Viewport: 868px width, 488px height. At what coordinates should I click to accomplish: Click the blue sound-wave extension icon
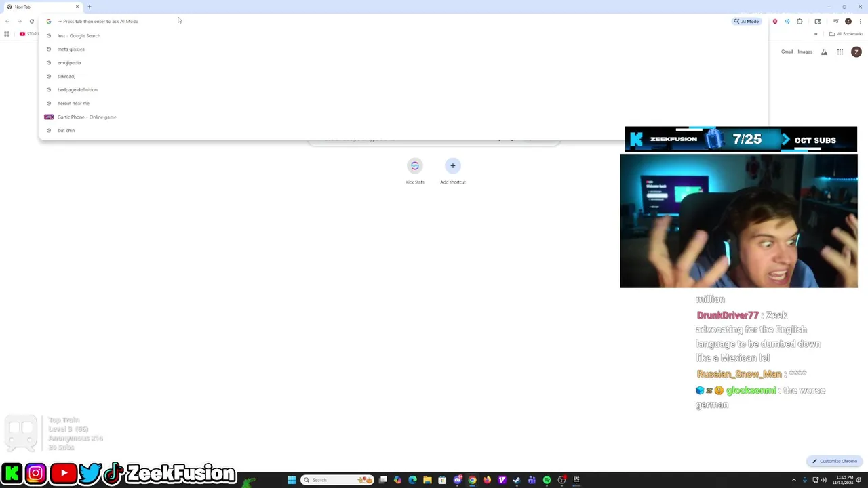click(787, 22)
